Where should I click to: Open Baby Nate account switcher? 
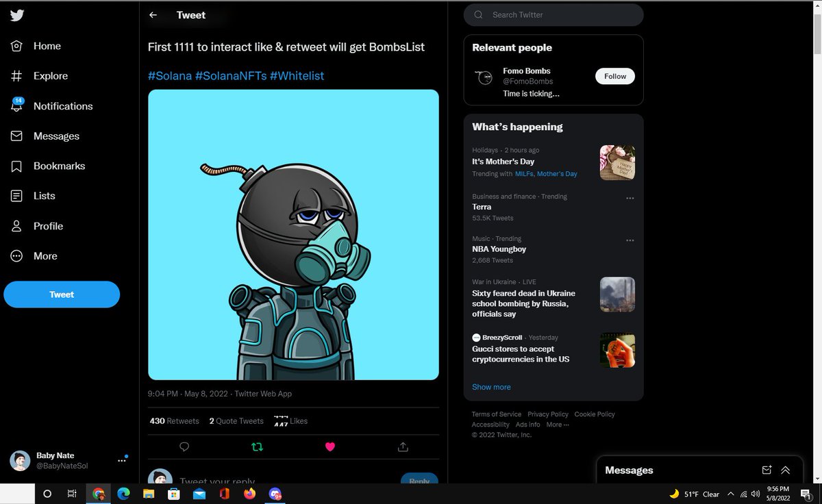(x=69, y=461)
